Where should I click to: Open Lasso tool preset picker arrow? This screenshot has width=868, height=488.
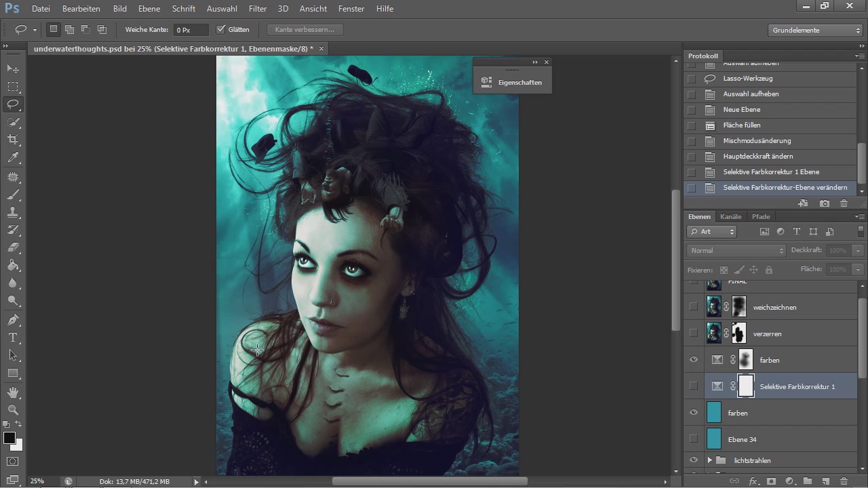point(35,30)
